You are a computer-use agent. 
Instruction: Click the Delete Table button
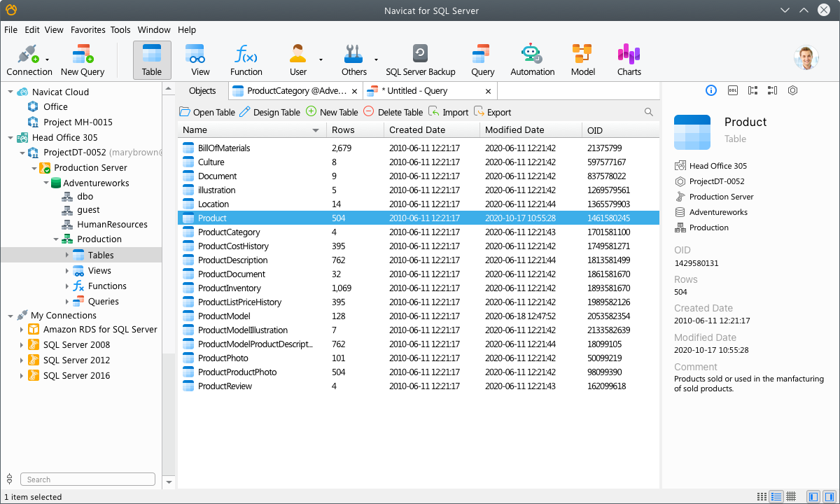coord(393,112)
